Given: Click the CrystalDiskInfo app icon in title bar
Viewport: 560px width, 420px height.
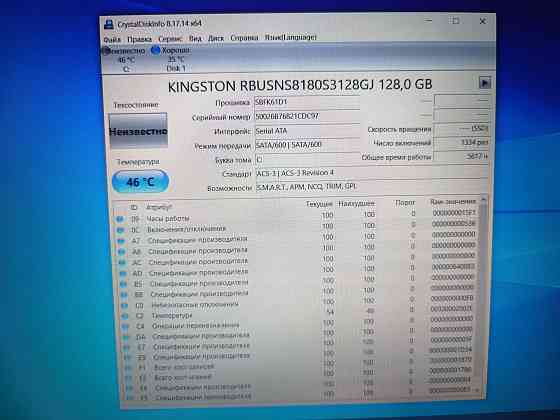Looking at the screenshot, I should 109,25.
